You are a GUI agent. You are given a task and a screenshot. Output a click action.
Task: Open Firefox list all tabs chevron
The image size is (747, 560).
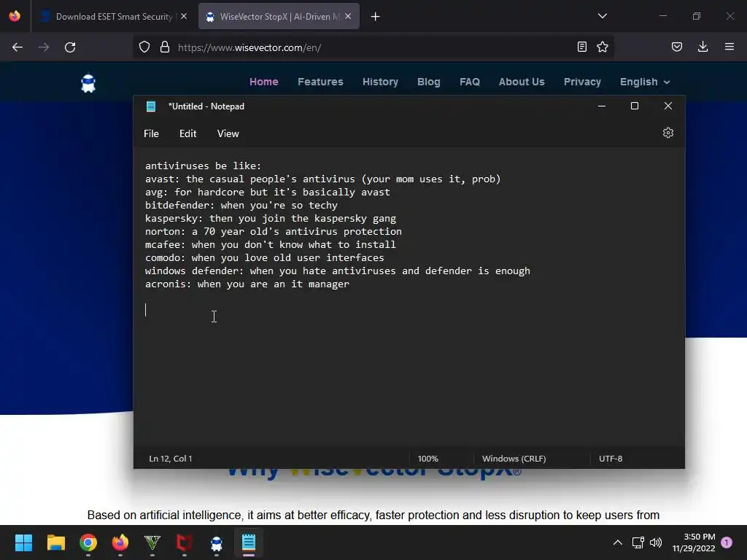(603, 16)
